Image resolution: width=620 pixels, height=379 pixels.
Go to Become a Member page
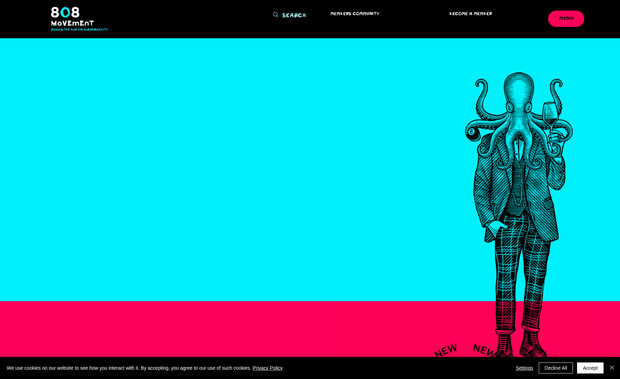pyautogui.click(x=471, y=13)
